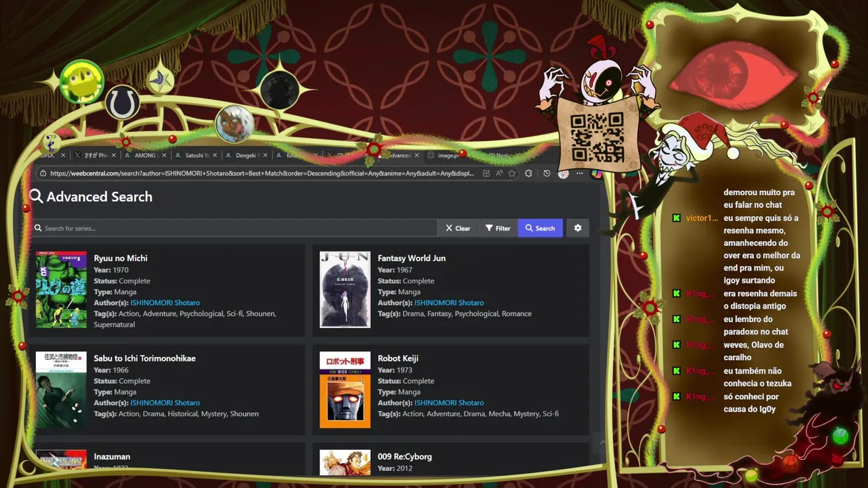Switch to the 'Satoshi Ya' browser tab
The height and width of the screenshot is (488, 868).
point(197,155)
